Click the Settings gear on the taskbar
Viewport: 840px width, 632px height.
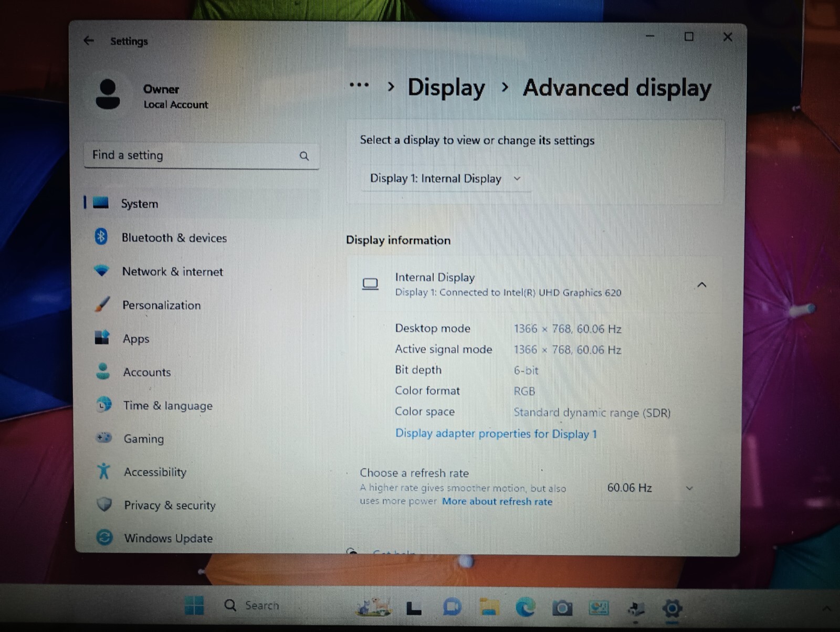(672, 609)
